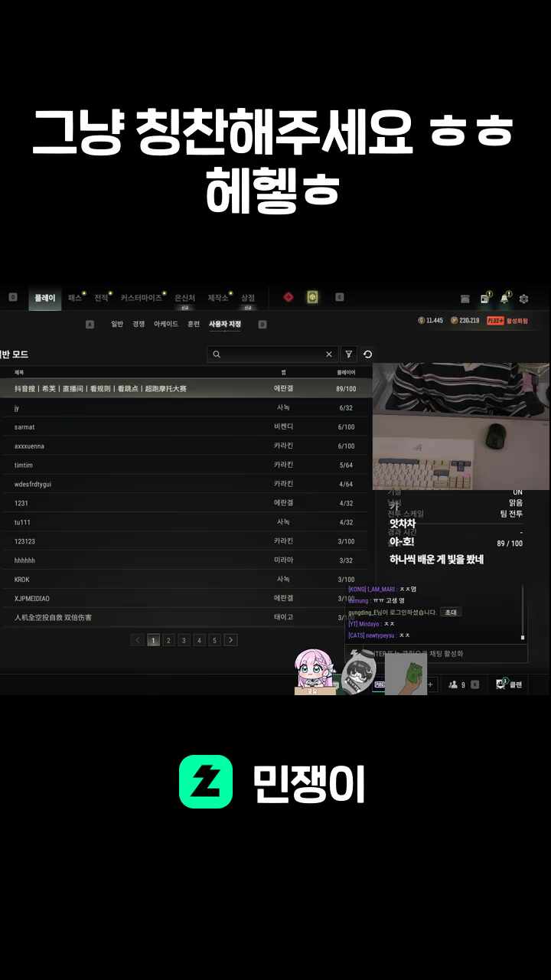Click the pink-haired character avatar
The width and height of the screenshot is (551, 980).
click(x=315, y=671)
